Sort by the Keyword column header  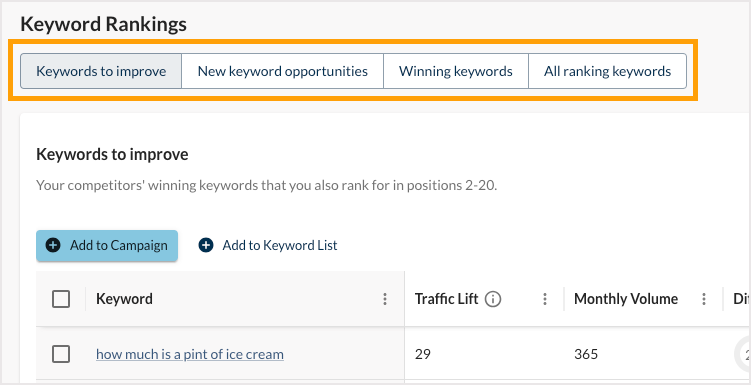(125, 299)
